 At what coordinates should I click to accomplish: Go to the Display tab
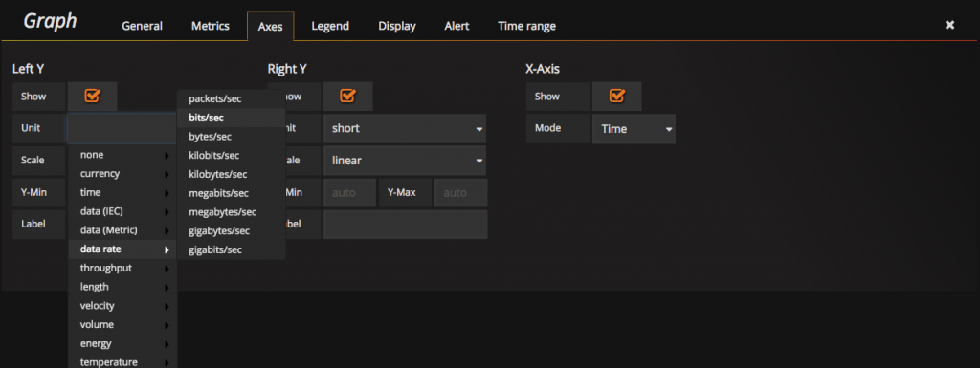[397, 26]
